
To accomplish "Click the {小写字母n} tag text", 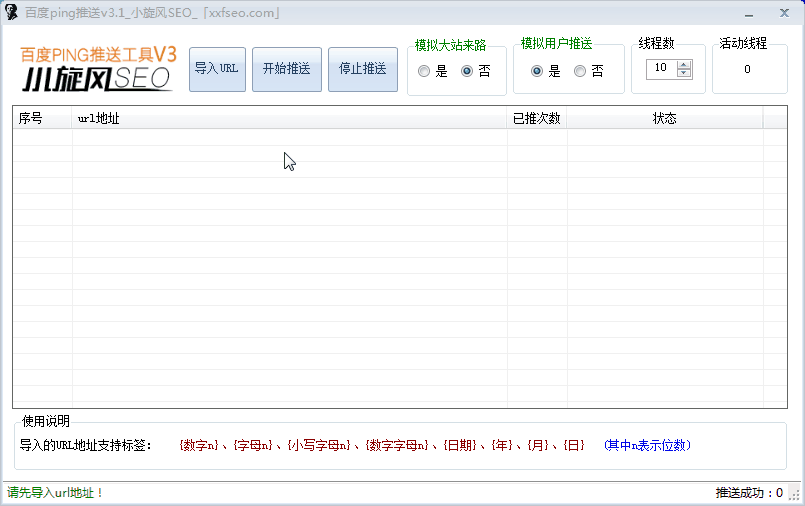I will pos(319,445).
